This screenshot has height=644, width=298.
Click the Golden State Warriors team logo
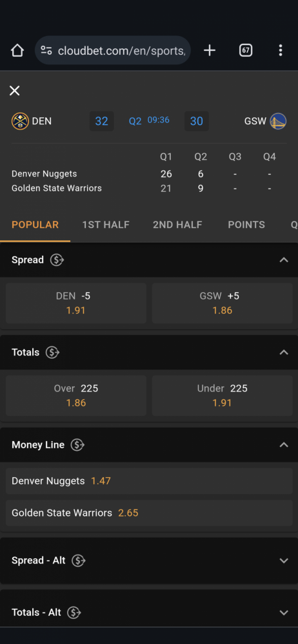[278, 121]
